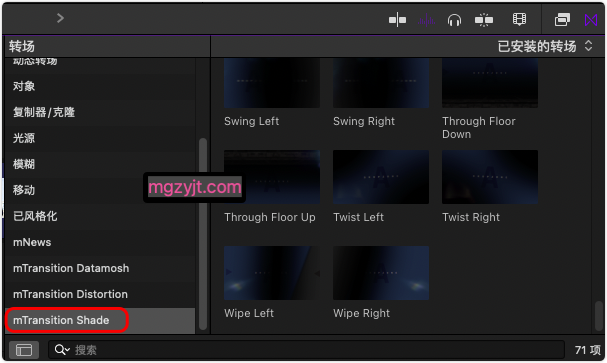607x363 pixels.
Task: Choose the Twist Right transition thumbnail
Action: [490, 177]
